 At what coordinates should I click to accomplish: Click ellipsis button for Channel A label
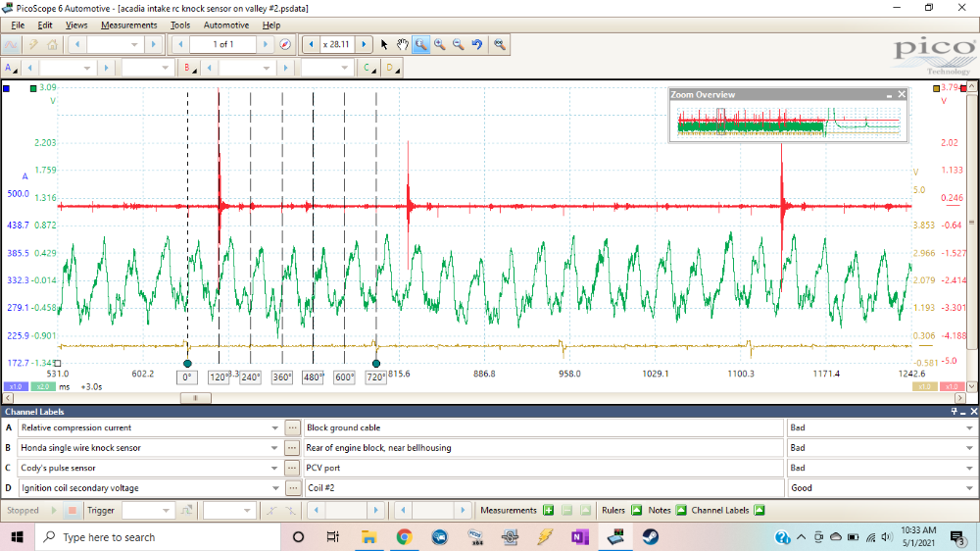292,427
